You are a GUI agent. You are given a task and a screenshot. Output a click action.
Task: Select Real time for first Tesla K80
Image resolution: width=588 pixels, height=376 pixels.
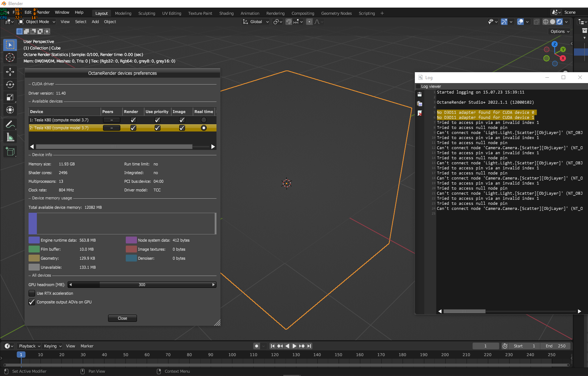(204, 120)
